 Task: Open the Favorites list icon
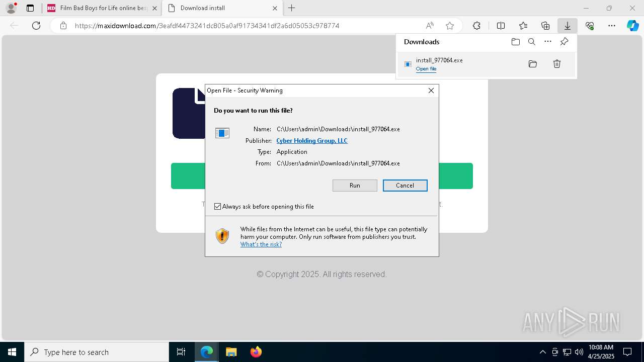(x=523, y=26)
